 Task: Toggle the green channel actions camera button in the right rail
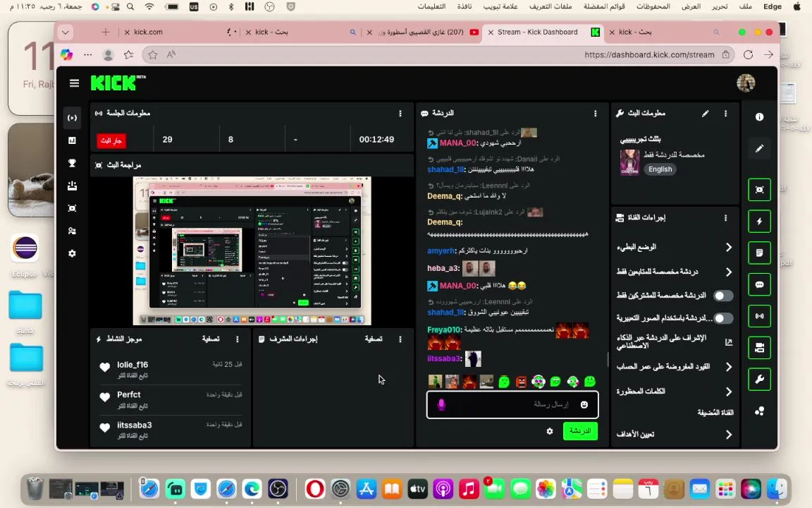click(759, 348)
